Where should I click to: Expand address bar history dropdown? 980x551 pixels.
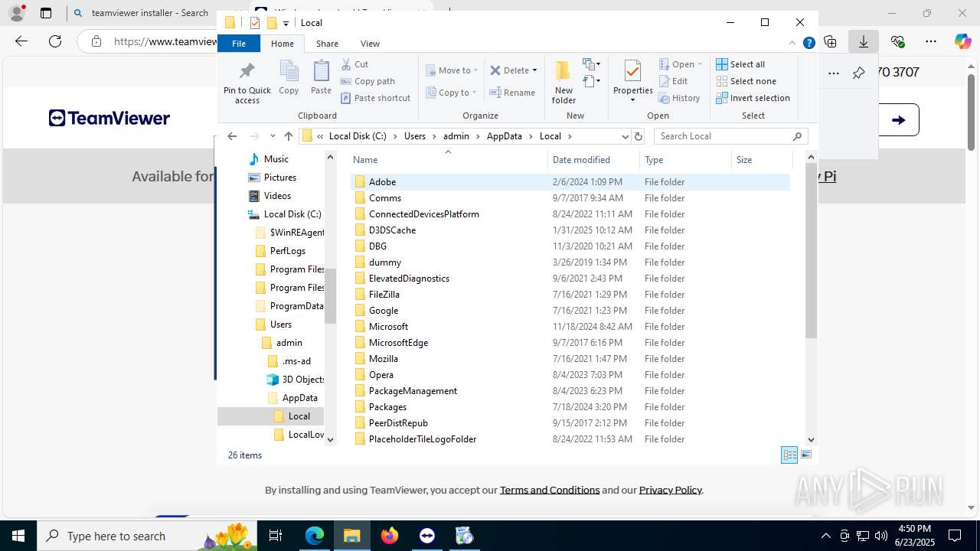[625, 136]
